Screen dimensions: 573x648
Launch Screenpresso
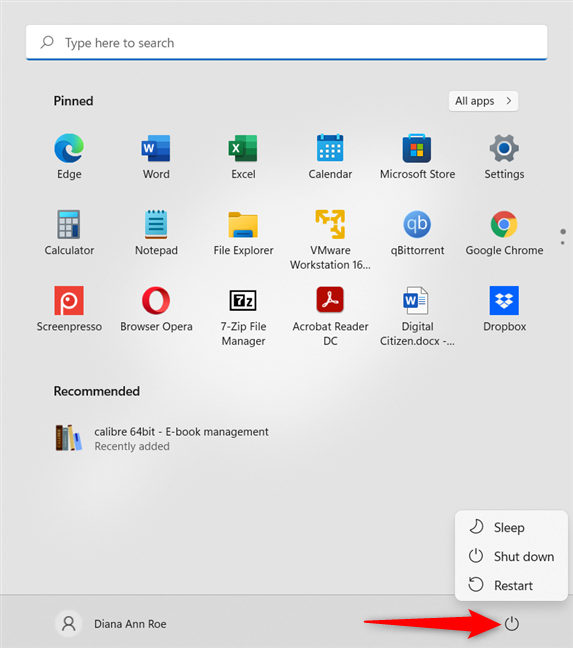coord(69,309)
